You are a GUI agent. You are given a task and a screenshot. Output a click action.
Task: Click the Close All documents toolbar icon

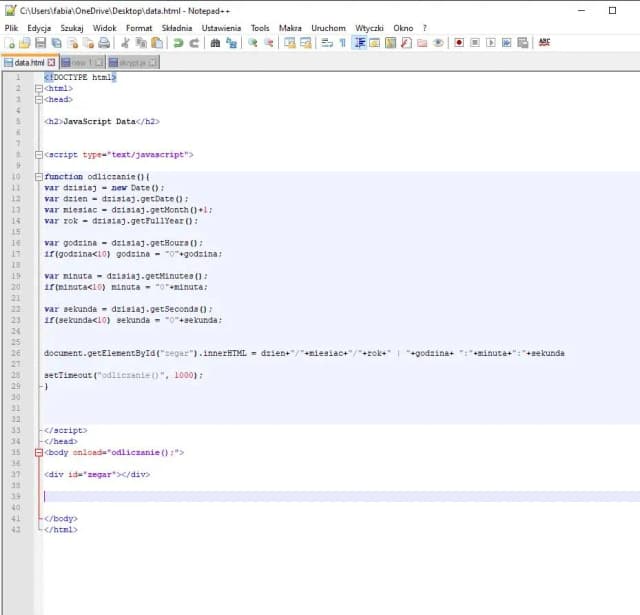pos(88,43)
